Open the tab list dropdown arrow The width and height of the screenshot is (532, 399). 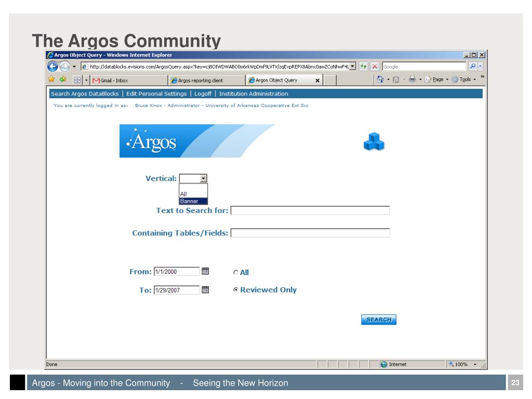[x=86, y=81]
